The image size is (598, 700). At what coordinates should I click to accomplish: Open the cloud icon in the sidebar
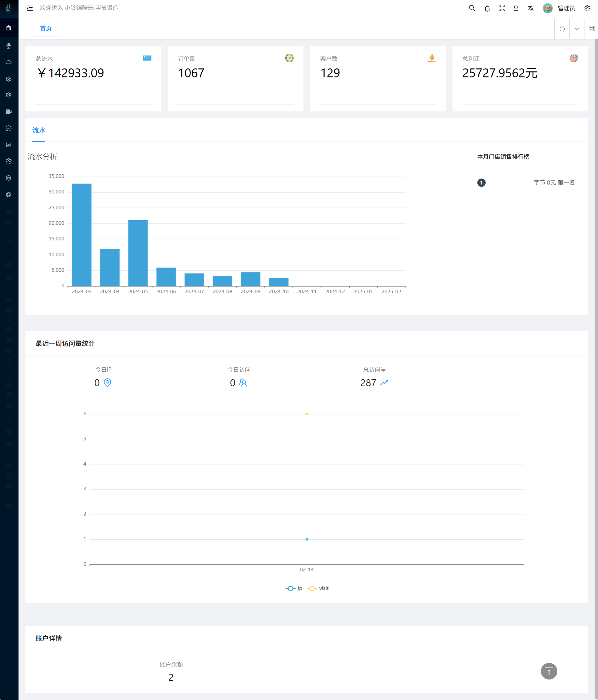9,62
